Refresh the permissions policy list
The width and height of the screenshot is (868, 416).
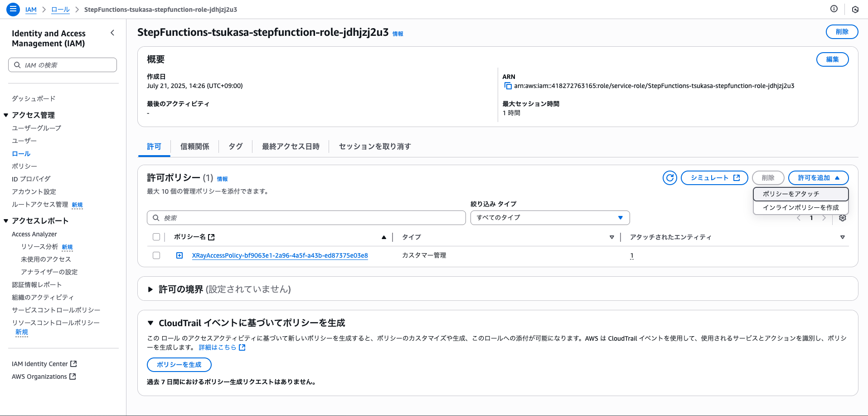(670, 178)
